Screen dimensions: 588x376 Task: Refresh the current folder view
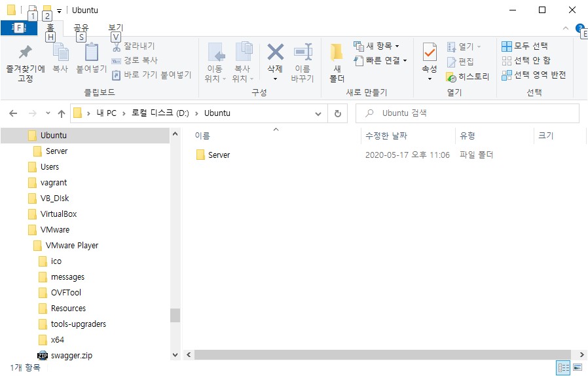(x=337, y=113)
